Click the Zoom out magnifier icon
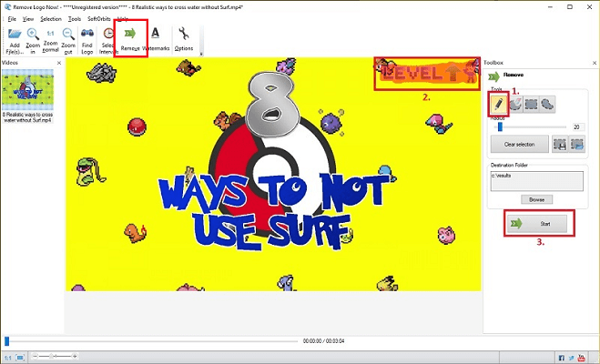600x364 pixels. pos(68,35)
